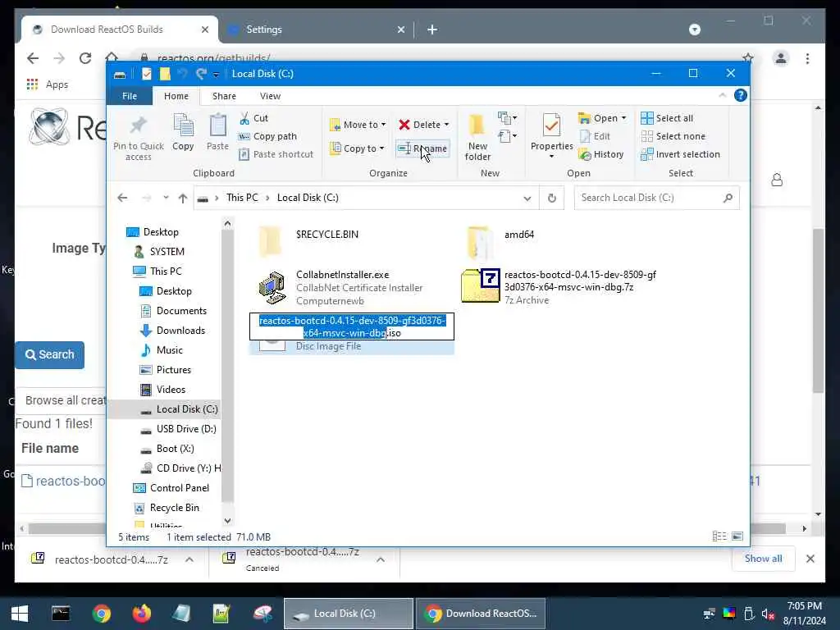Click muted volume icon in system tray

pos(768,614)
